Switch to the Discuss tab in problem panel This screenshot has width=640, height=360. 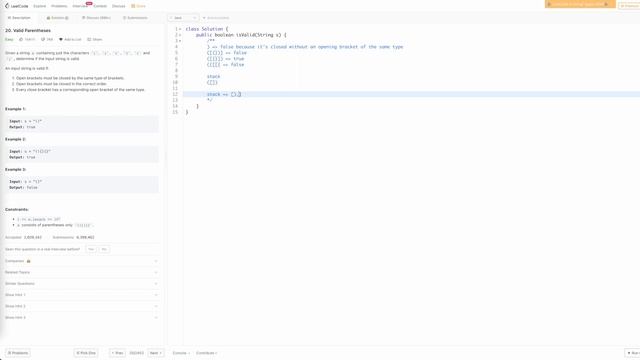96,18
